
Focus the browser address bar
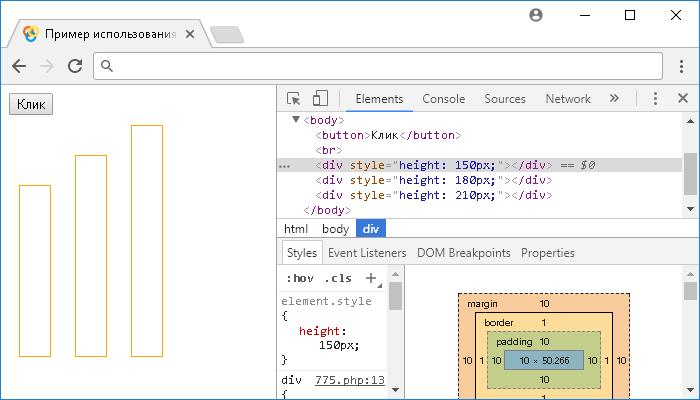coord(378,66)
